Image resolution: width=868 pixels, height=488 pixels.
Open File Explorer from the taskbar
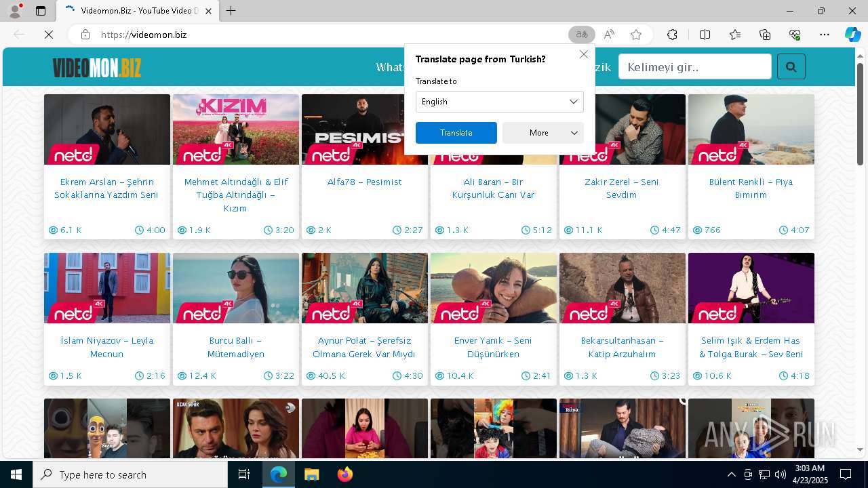(x=311, y=474)
